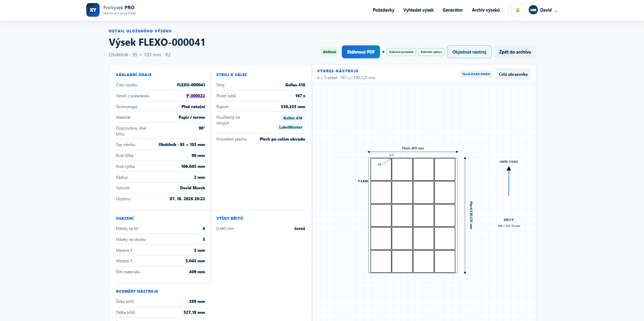Screen dimensions: 644x321
Task: Click Šíře materiálu value 409 mm
Action: point(197,272)
